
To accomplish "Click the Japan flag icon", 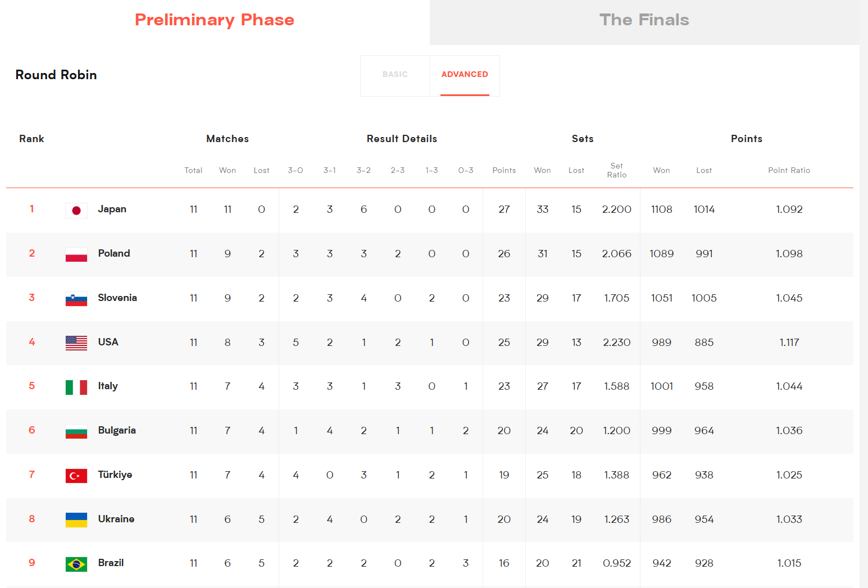I will (x=76, y=211).
